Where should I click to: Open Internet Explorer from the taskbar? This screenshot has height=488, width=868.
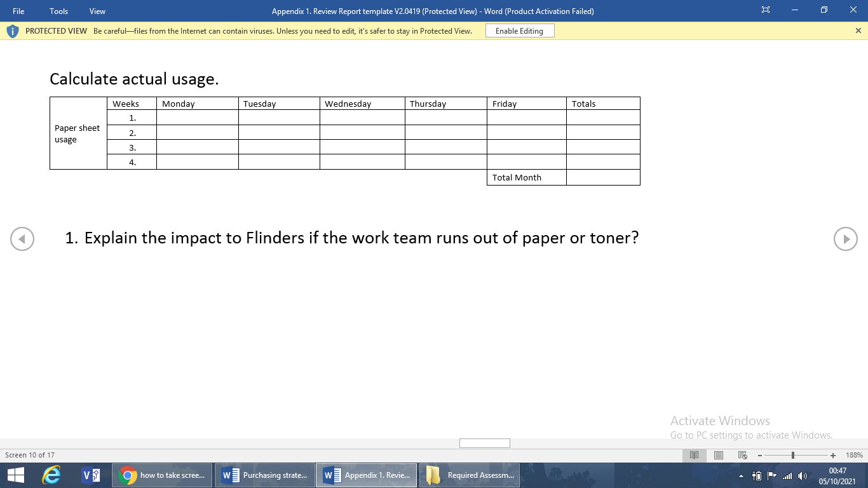[51, 475]
